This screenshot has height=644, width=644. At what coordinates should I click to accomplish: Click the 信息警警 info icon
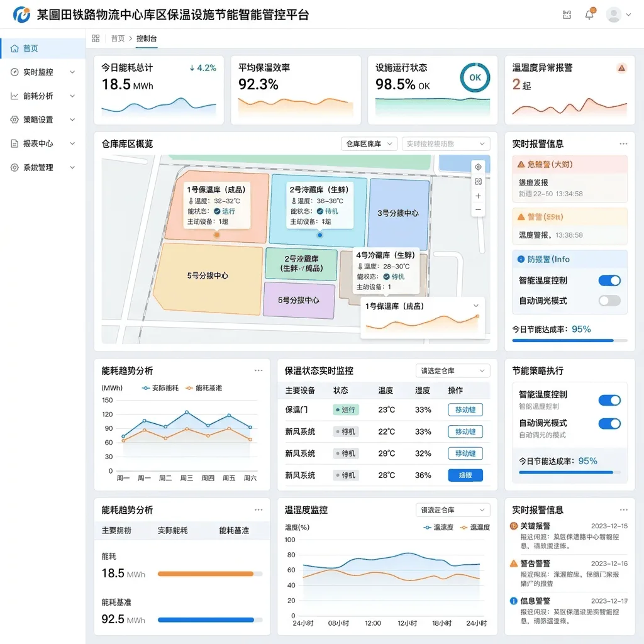point(513,601)
